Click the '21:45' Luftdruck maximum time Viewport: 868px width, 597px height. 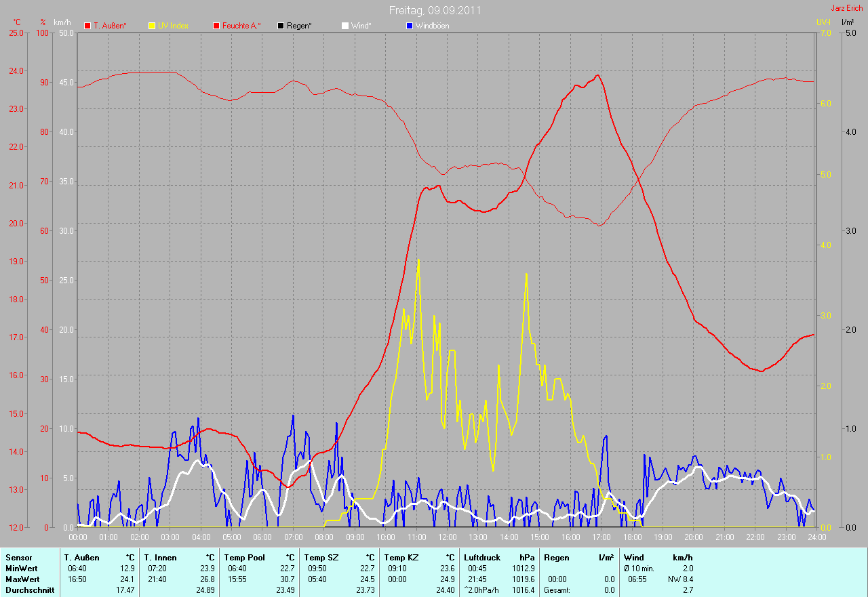477,579
